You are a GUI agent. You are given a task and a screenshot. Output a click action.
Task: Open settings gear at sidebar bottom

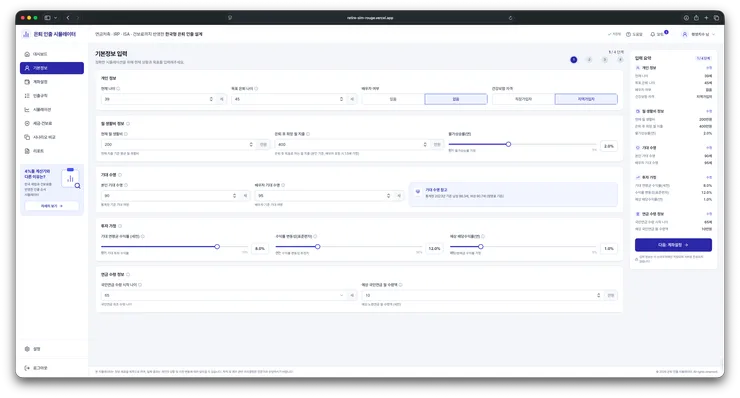tap(27, 349)
